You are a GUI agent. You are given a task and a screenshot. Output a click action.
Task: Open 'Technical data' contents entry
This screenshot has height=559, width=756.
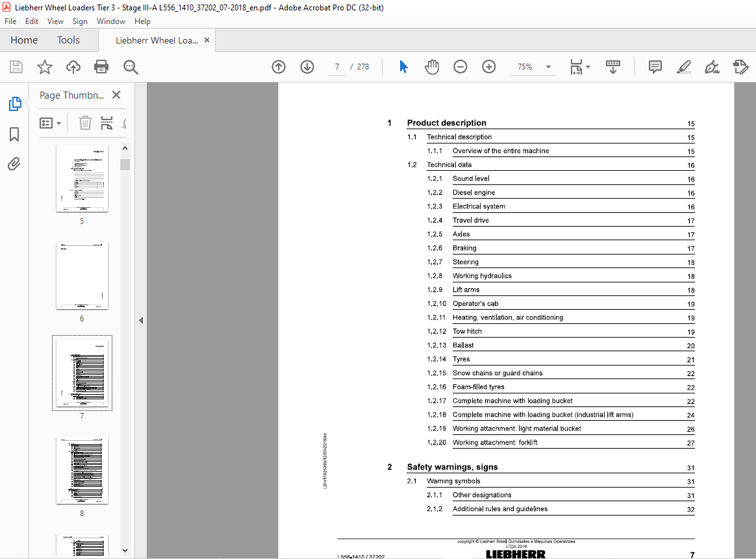[449, 165]
